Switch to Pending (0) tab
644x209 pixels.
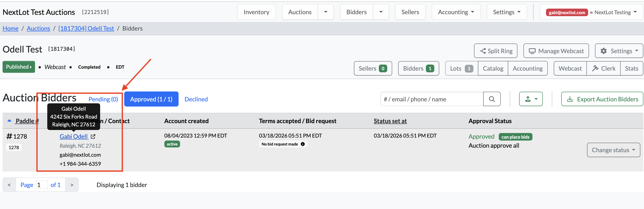click(103, 99)
